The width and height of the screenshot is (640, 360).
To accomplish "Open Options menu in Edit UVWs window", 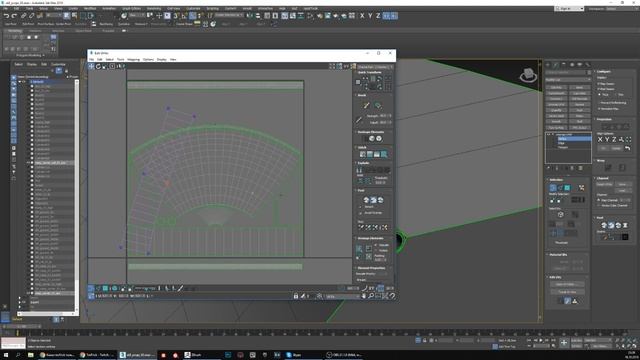I will (148, 60).
